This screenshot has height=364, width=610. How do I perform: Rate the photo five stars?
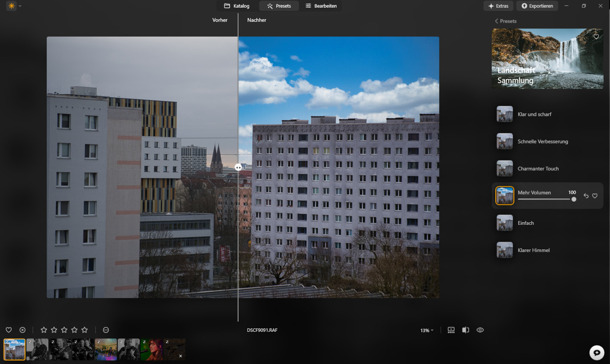tap(85, 330)
